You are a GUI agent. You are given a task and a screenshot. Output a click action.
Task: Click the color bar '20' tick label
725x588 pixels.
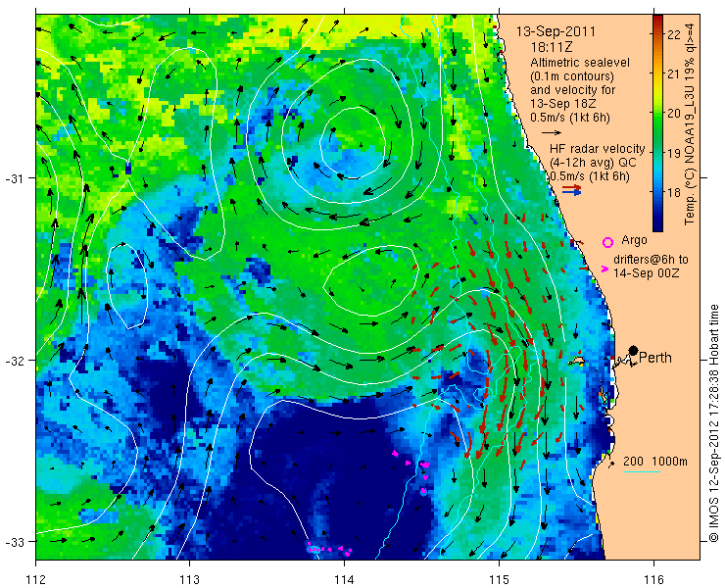(x=674, y=114)
